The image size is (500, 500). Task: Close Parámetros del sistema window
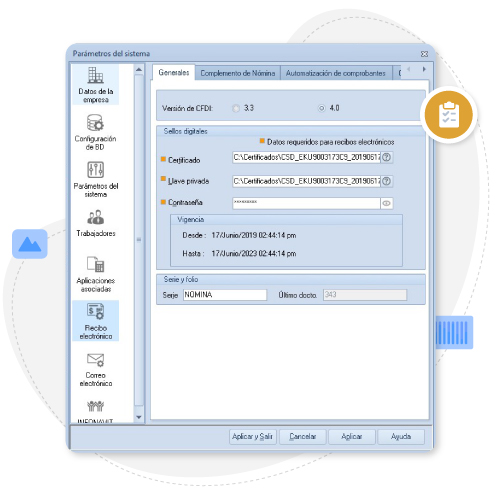click(x=424, y=54)
